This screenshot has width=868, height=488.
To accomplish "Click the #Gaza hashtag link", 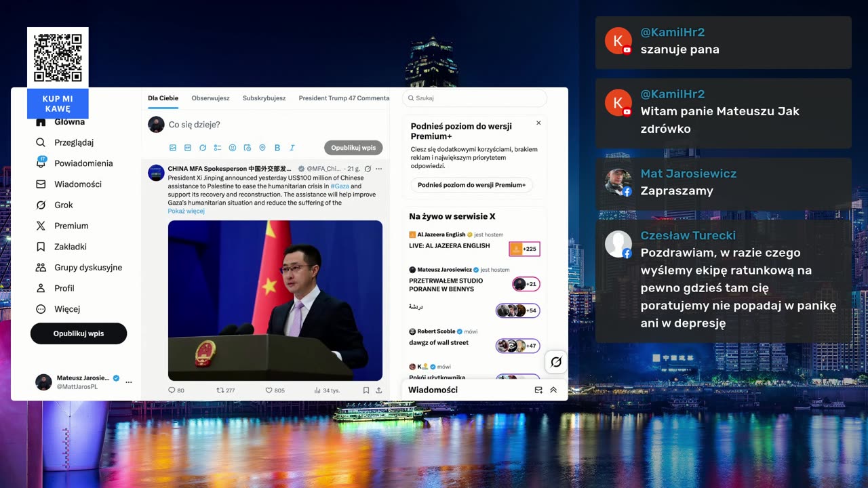I will [340, 186].
